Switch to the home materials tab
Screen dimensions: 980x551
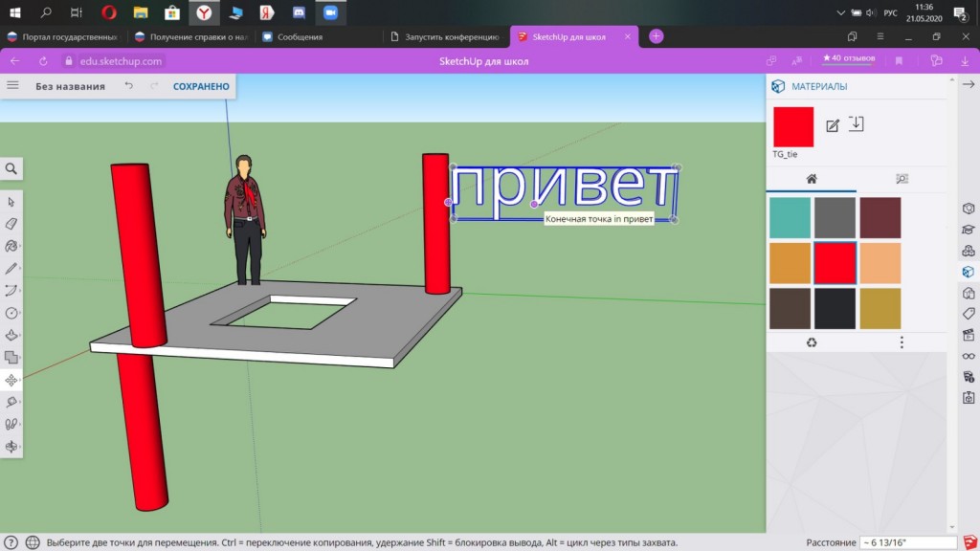(812, 179)
